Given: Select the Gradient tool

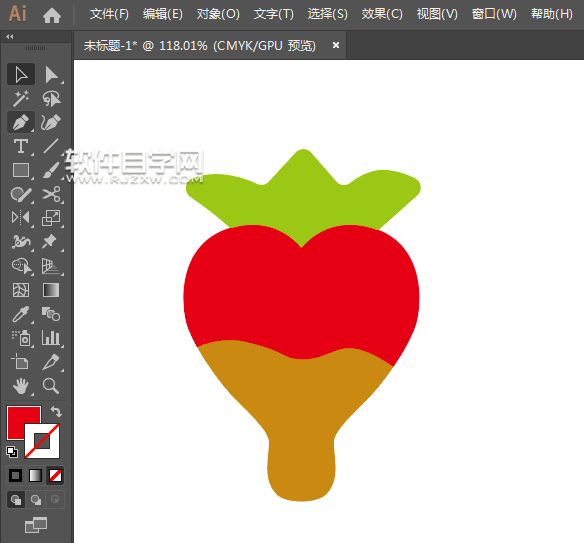Looking at the screenshot, I should (x=51, y=290).
